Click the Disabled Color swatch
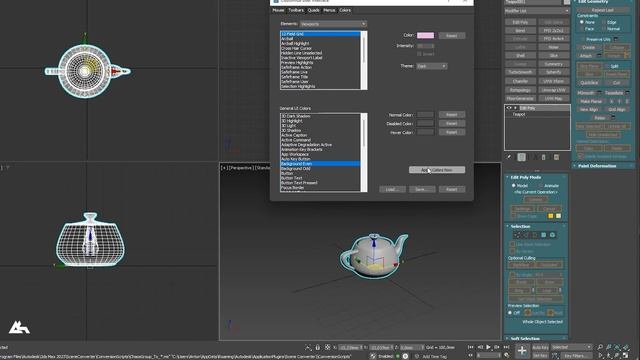Image resolution: width=640 pixels, height=360 pixels. [x=425, y=123]
